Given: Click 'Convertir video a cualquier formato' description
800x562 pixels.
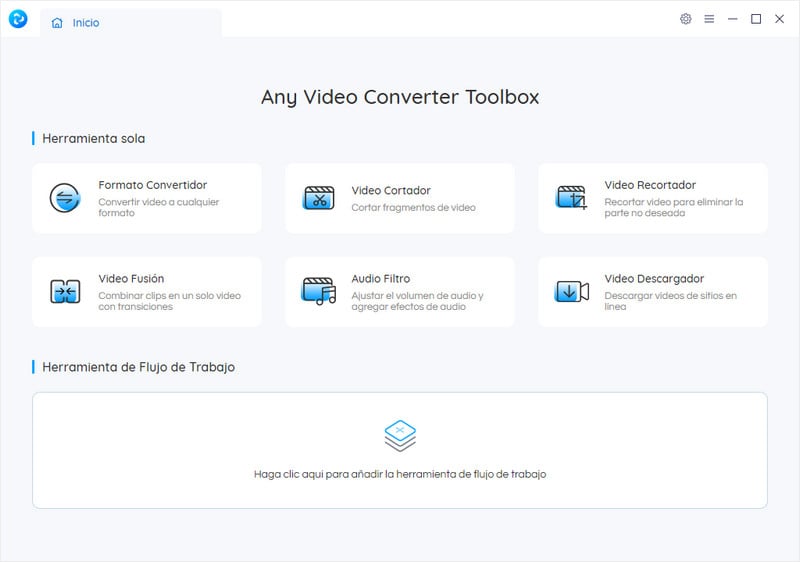Looking at the screenshot, I should click(x=159, y=208).
